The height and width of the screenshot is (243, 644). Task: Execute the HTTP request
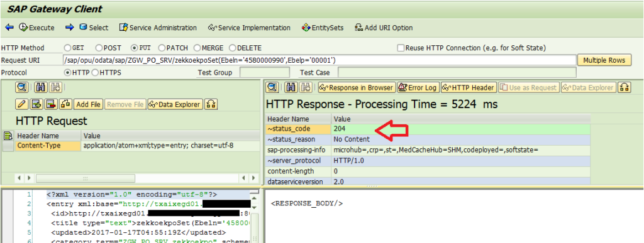(36, 28)
